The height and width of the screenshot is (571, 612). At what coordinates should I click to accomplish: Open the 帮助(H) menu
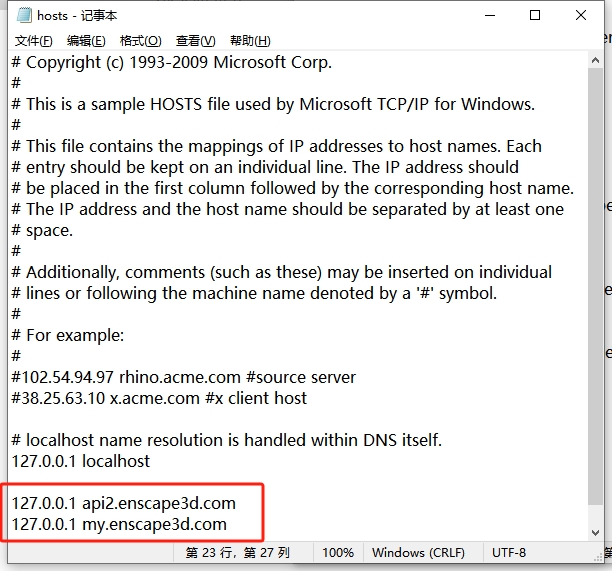(250, 41)
